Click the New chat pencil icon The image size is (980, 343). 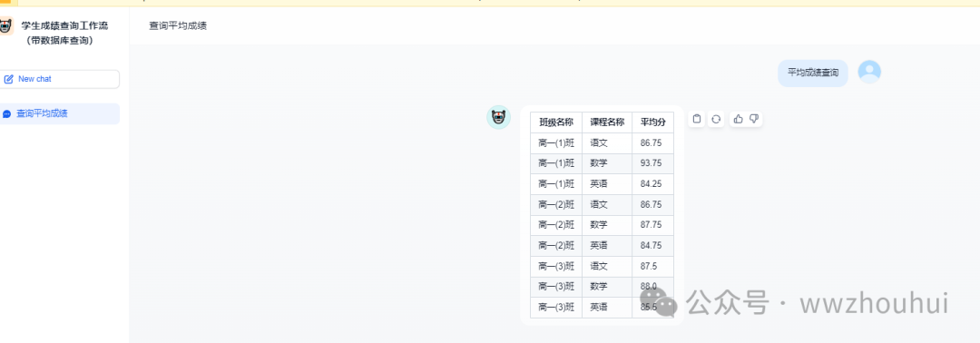9,79
